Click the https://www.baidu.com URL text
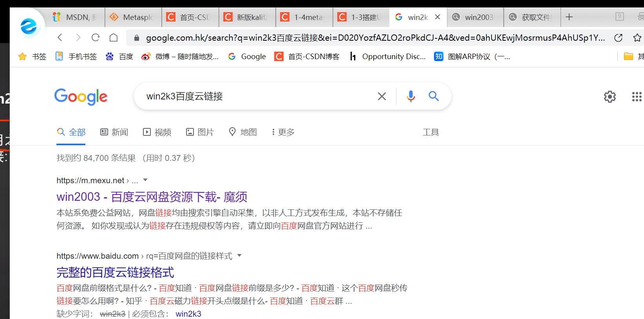The height and width of the screenshot is (319, 644). [x=98, y=256]
